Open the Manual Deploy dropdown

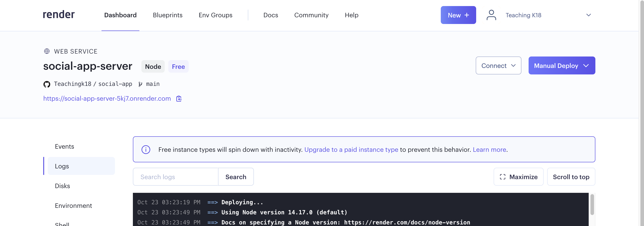pos(562,65)
